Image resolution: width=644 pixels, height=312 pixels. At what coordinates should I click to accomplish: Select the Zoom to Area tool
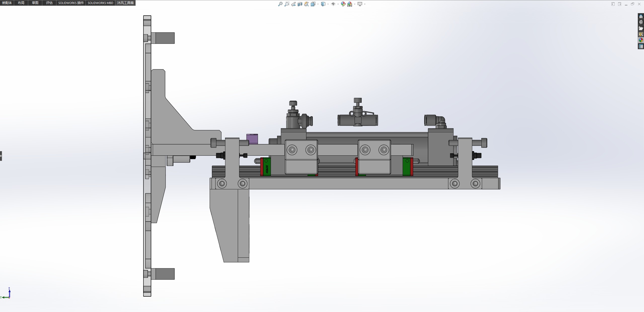(x=287, y=4)
